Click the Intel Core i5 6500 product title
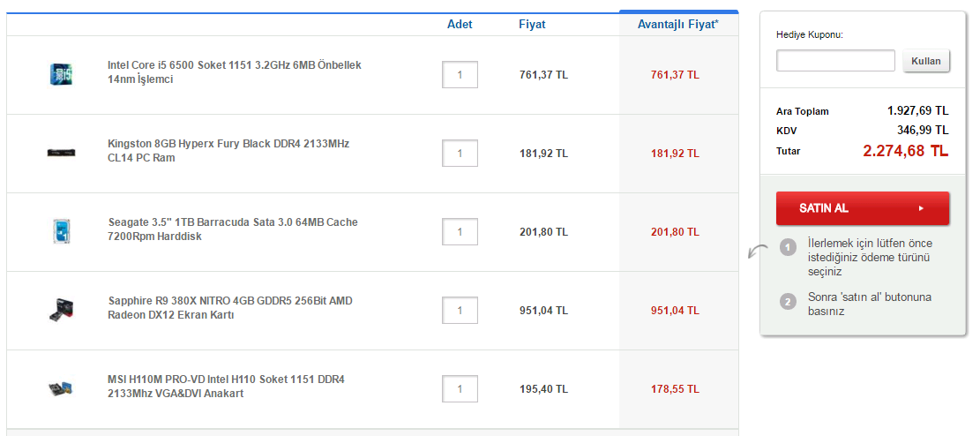The width and height of the screenshot is (980, 436). coord(235,72)
